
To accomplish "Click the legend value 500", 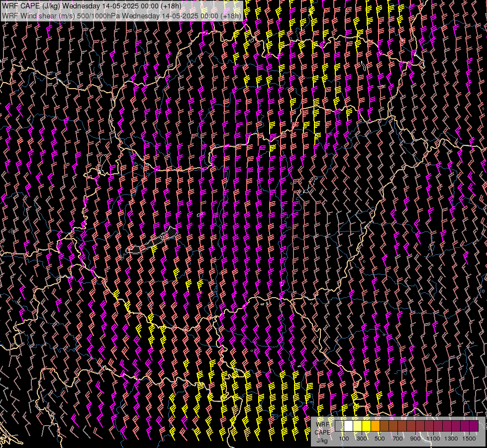I will [380, 439].
